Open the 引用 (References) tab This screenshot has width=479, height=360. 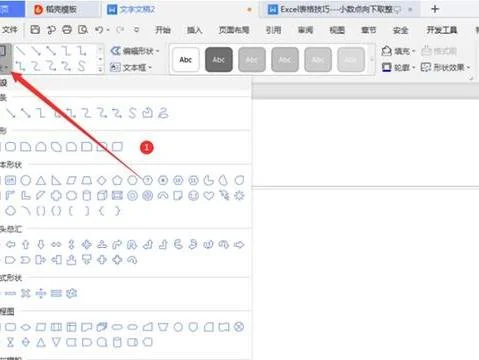tap(273, 30)
